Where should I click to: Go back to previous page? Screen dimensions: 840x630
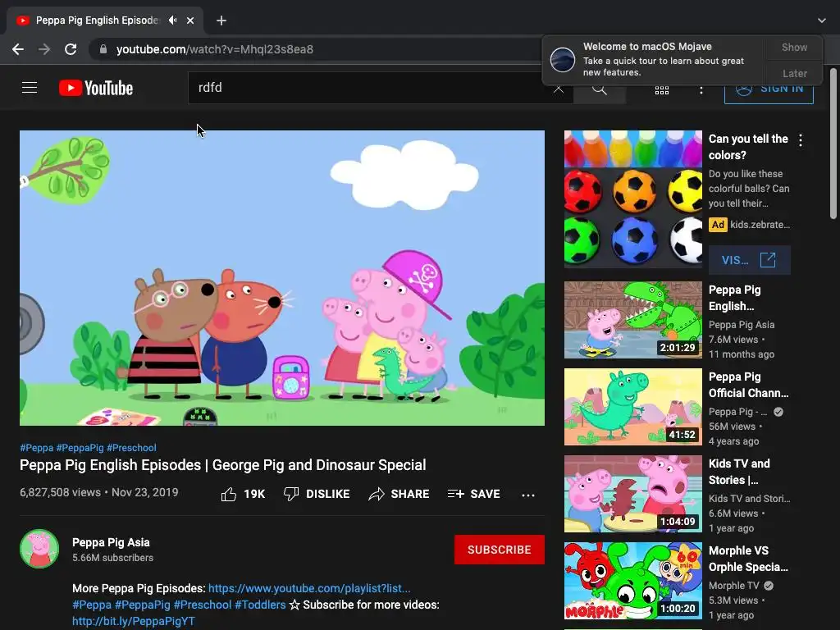coord(18,49)
